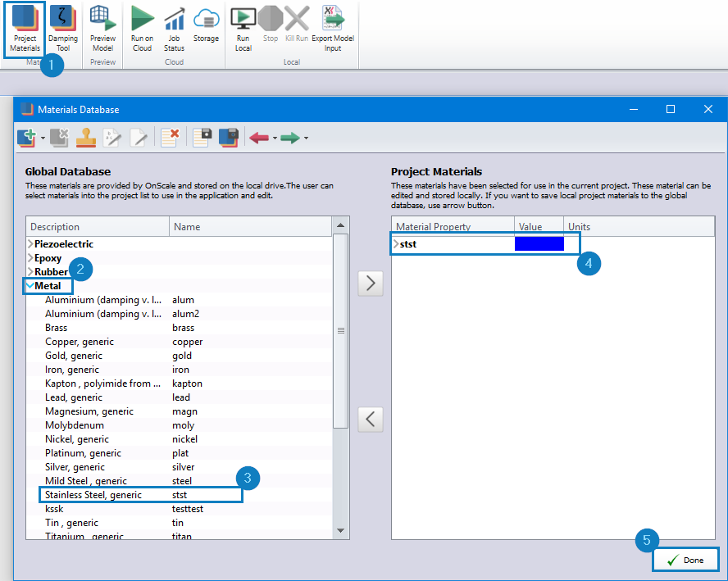Open cloud Storage
This screenshot has height=581, width=728.
[x=206, y=24]
